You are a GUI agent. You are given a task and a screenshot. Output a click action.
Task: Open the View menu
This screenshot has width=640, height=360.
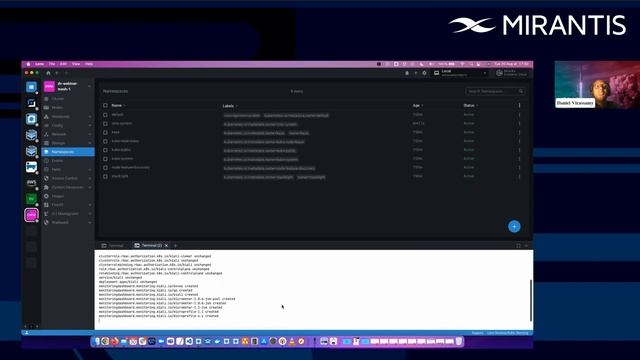pos(76,64)
